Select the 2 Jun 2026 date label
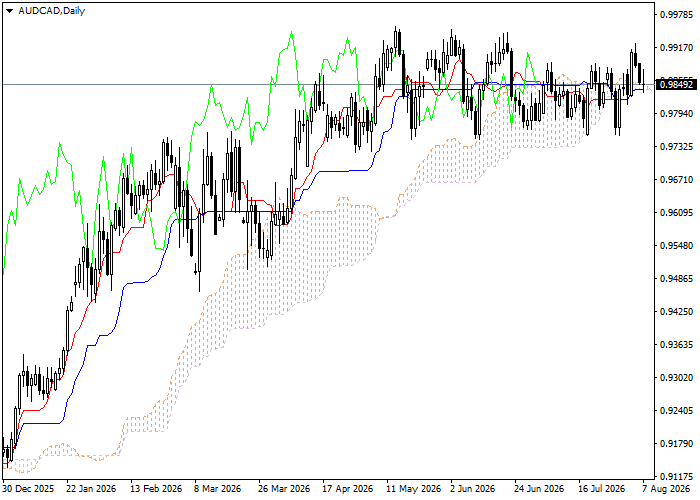 pos(473,489)
